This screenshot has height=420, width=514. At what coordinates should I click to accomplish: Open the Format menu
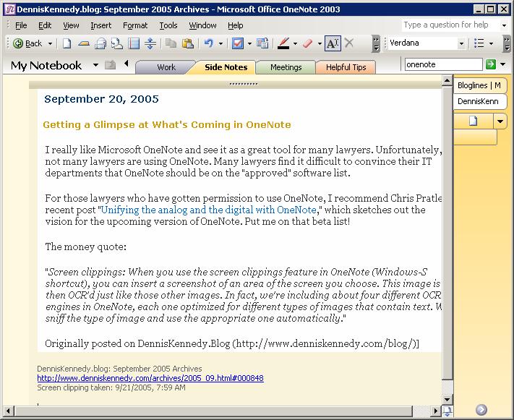click(x=135, y=25)
